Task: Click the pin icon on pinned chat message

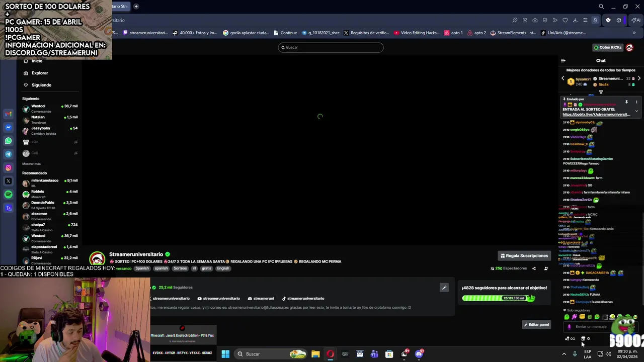Action: (x=626, y=102)
